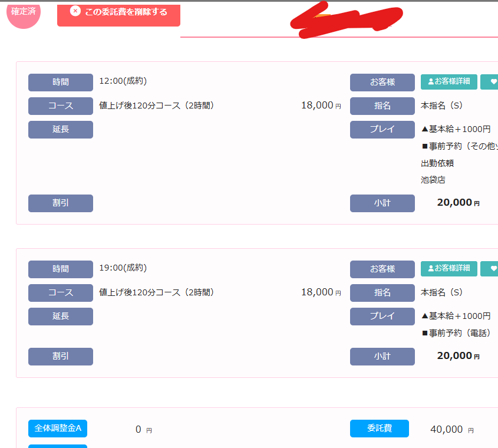
Task: Click the 延長 label in the 19:00 entry
Action: pos(61,317)
